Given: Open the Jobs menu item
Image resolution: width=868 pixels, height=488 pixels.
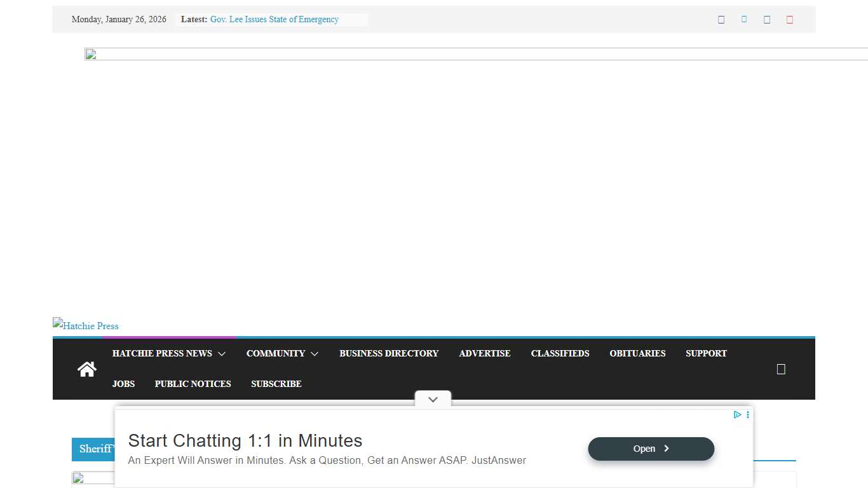Looking at the screenshot, I should [123, 384].
